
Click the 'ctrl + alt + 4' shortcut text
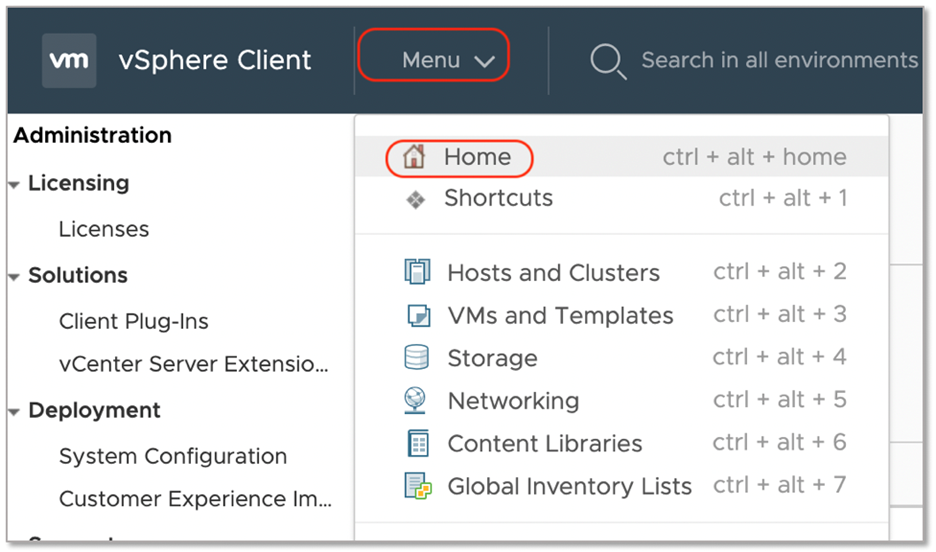click(780, 357)
